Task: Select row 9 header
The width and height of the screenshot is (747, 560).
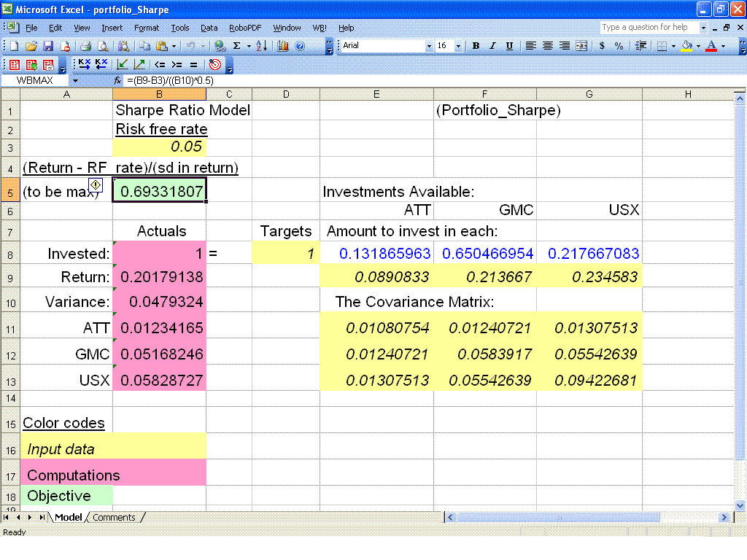Action: pos(10,278)
